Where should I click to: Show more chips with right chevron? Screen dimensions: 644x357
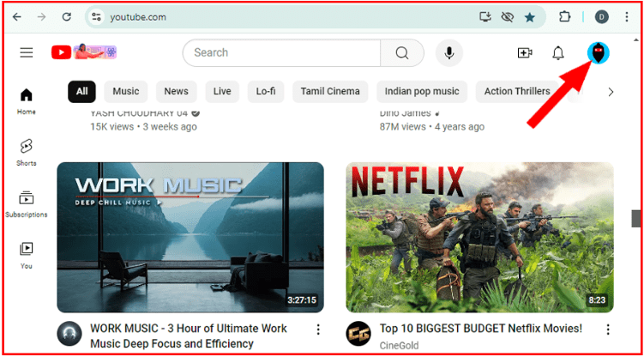pyautogui.click(x=611, y=92)
